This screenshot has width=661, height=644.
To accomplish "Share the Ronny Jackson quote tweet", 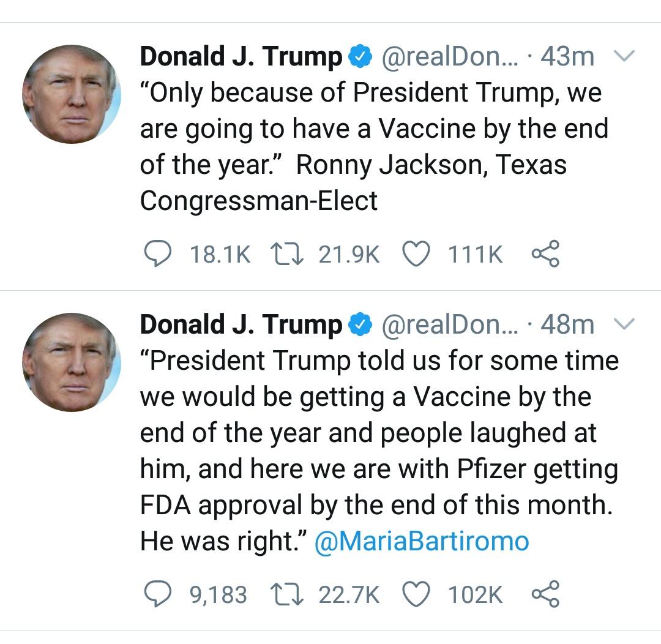I will (x=545, y=254).
